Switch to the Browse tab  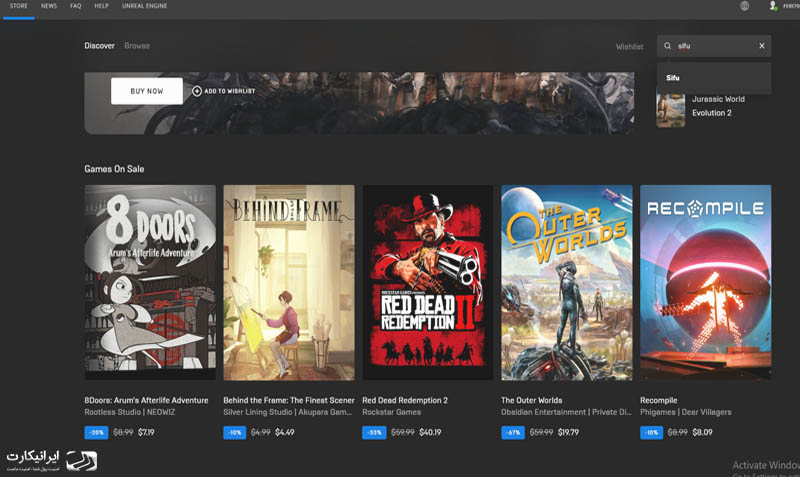pyautogui.click(x=137, y=46)
